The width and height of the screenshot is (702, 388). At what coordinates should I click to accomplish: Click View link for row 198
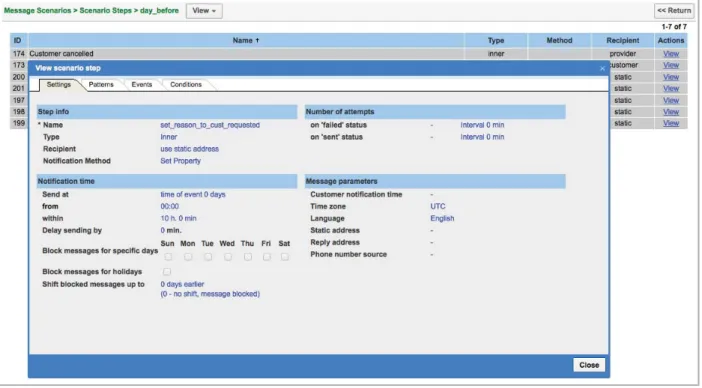pyautogui.click(x=671, y=112)
